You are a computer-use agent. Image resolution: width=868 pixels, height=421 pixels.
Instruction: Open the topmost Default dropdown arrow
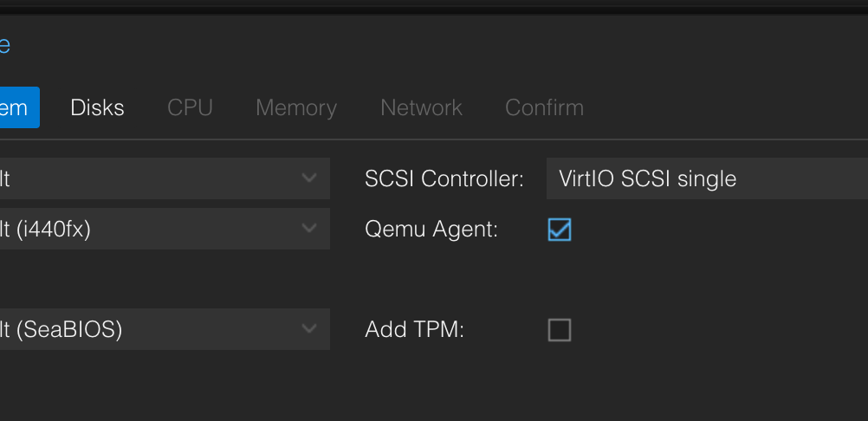pos(309,178)
